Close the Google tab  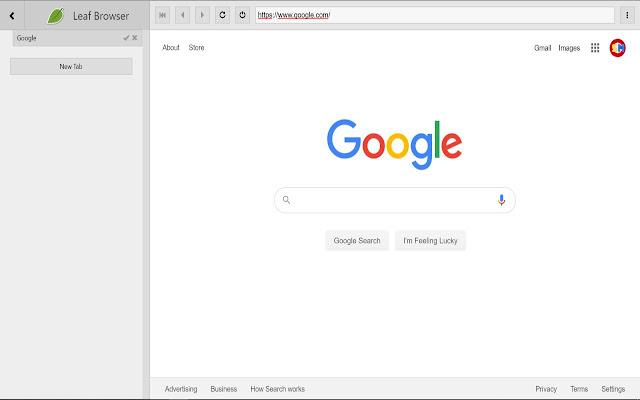coord(135,38)
